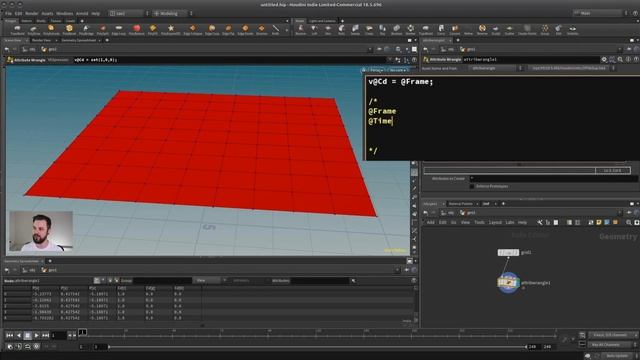Jump to first frame
640x360 pixels.
[9, 336]
